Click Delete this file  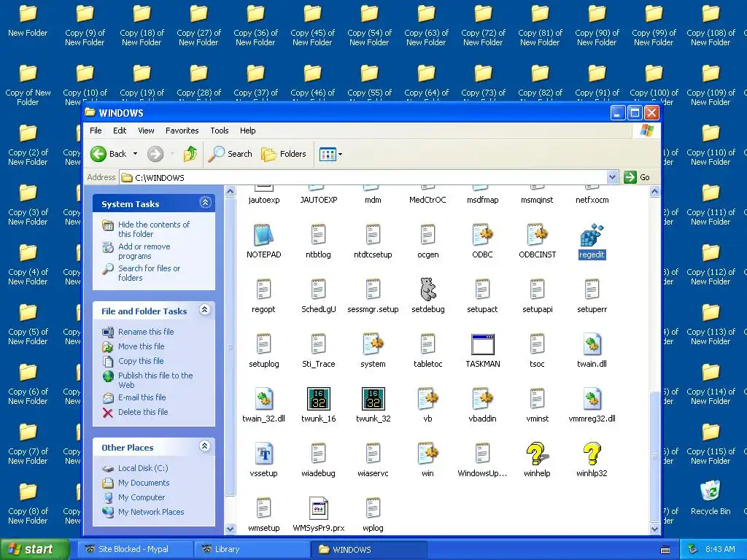tap(143, 412)
